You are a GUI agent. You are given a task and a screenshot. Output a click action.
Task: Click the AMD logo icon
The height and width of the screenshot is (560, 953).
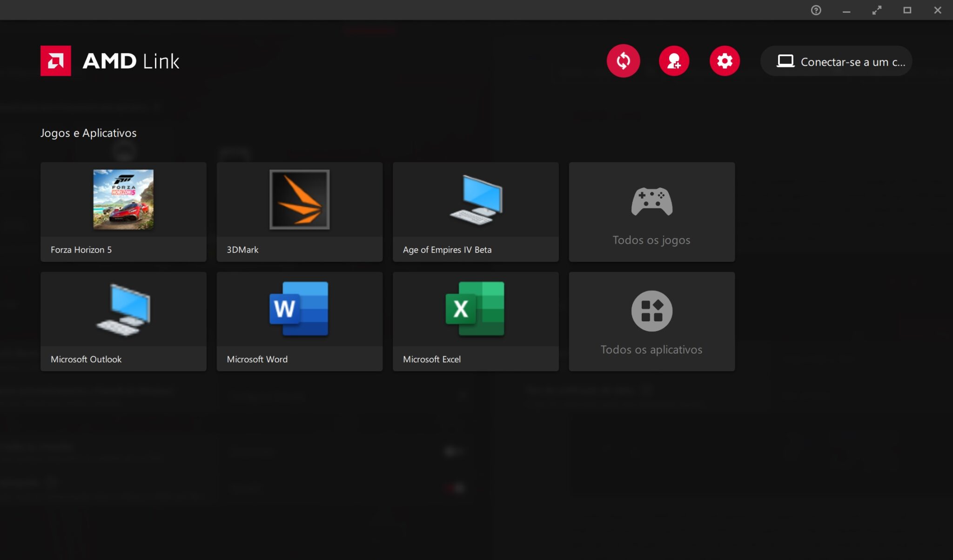[x=56, y=61]
